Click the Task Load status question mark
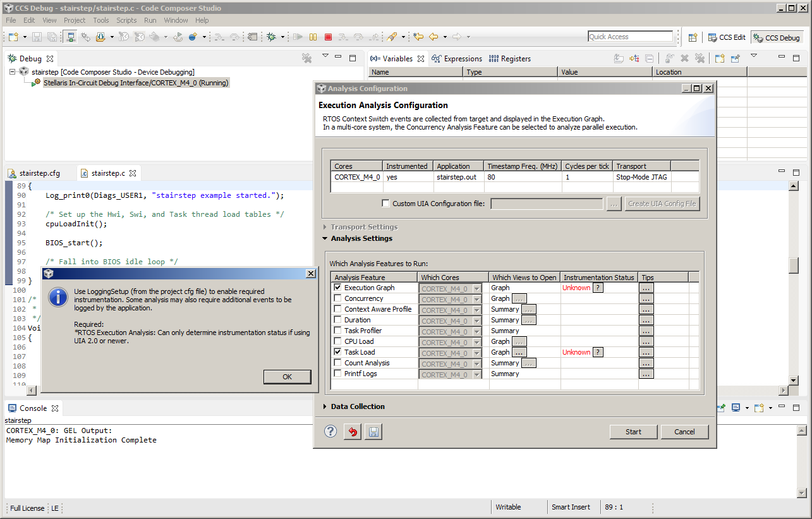The height and width of the screenshot is (519, 812). (598, 352)
